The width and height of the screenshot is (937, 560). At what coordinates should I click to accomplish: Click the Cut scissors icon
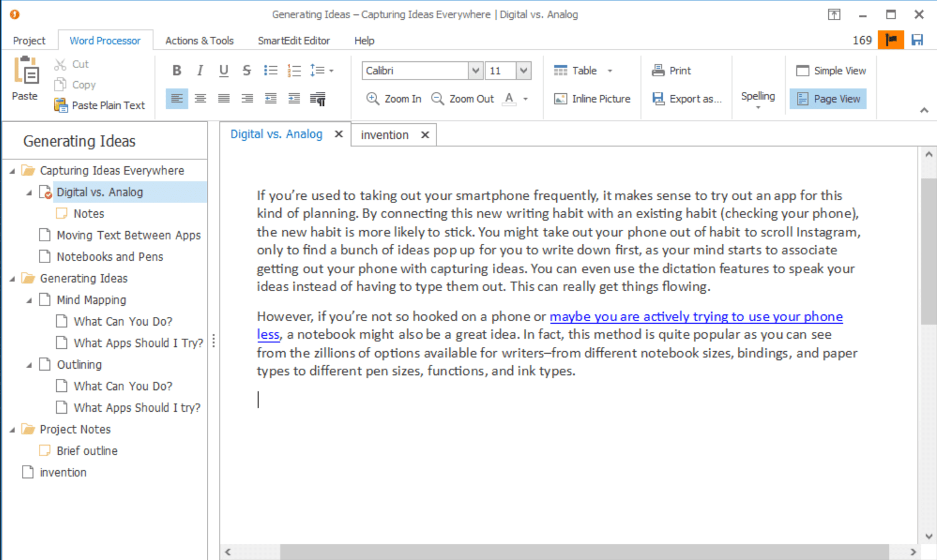click(60, 64)
